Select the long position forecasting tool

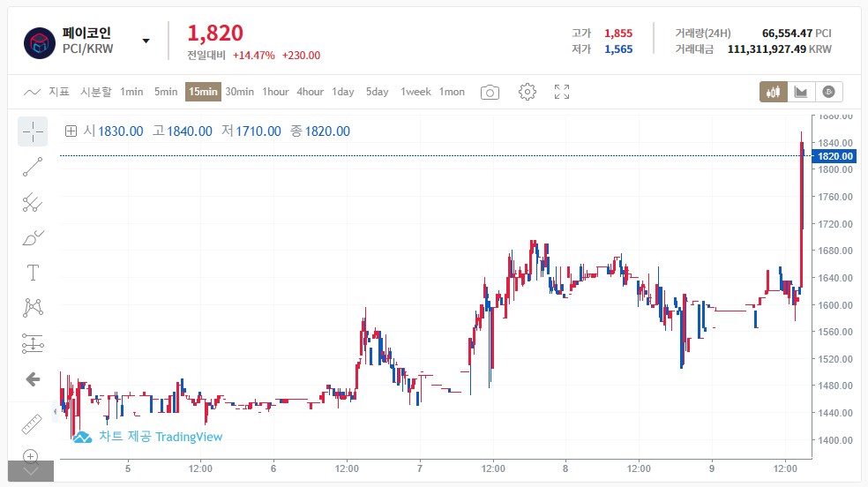(33, 344)
